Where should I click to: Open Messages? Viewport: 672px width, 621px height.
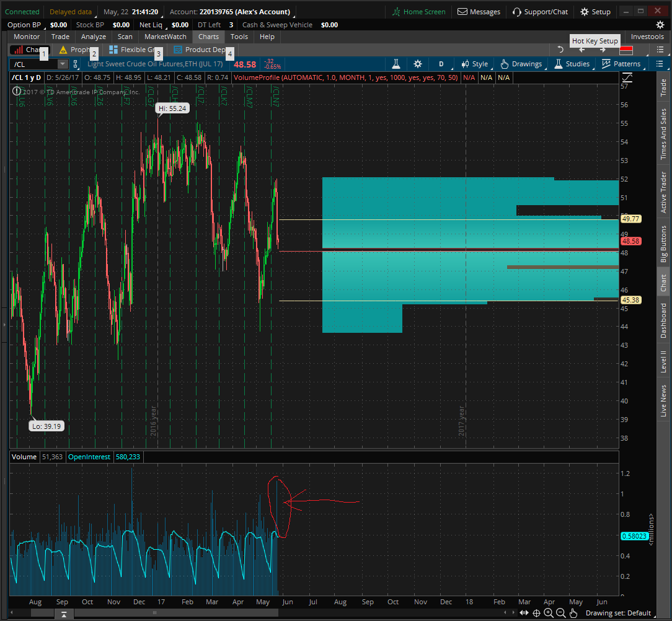pyautogui.click(x=479, y=12)
